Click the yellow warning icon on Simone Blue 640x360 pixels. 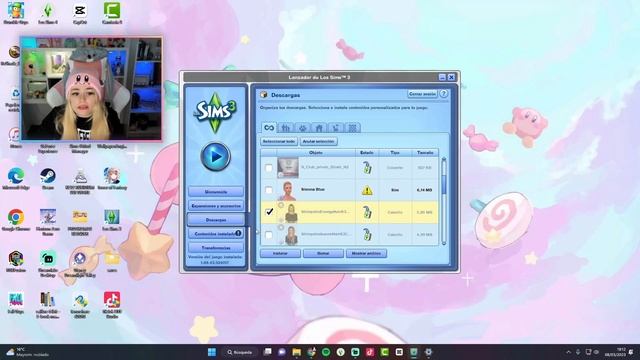pos(367,190)
